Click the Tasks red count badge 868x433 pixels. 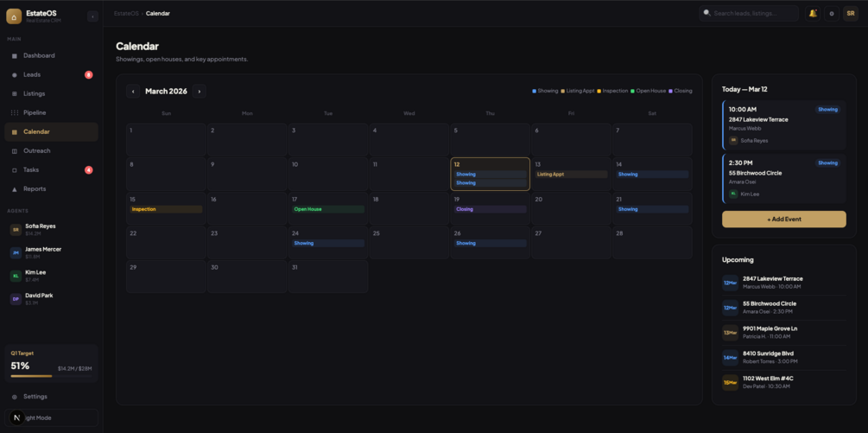tap(89, 170)
